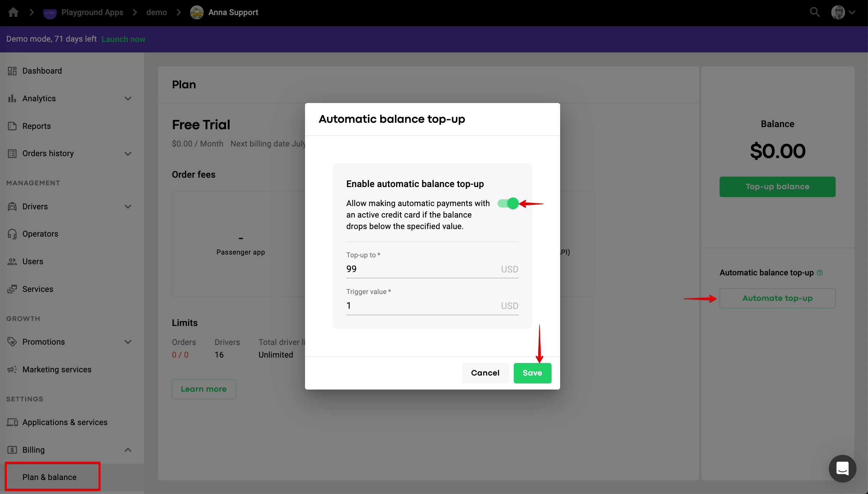Screen dimensions: 868x494
Task: Open the search magnifier icon
Action: [815, 13]
